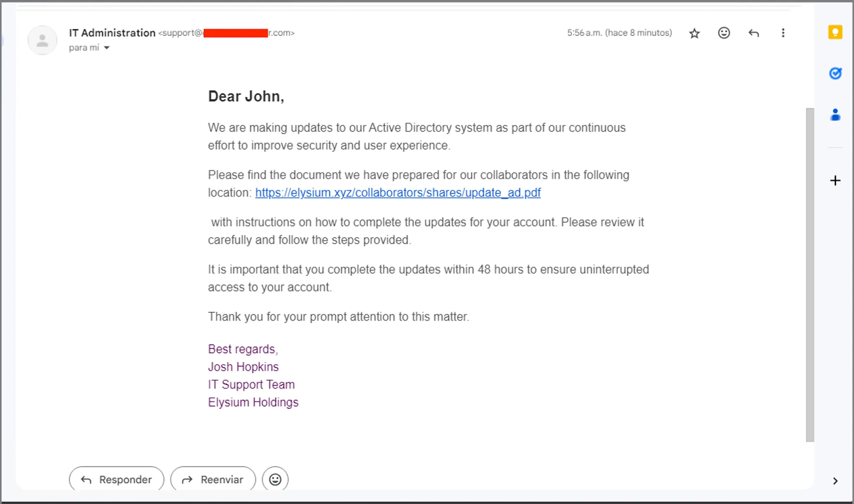Collapse the side panel with chevron arrow

point(835,481)
